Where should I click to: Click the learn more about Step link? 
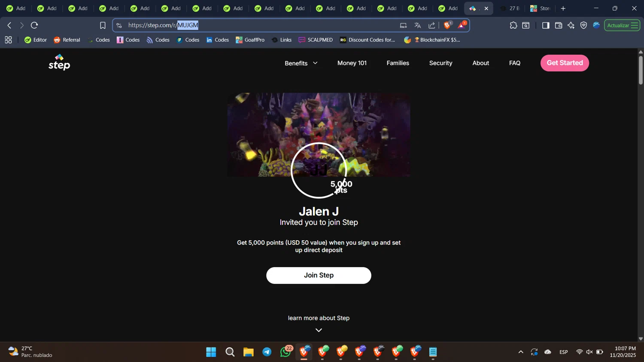(319, 318)
